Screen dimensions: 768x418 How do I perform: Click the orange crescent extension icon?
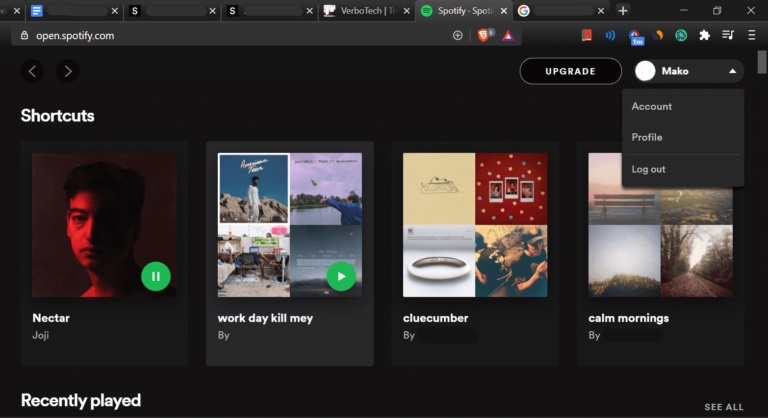658,35
